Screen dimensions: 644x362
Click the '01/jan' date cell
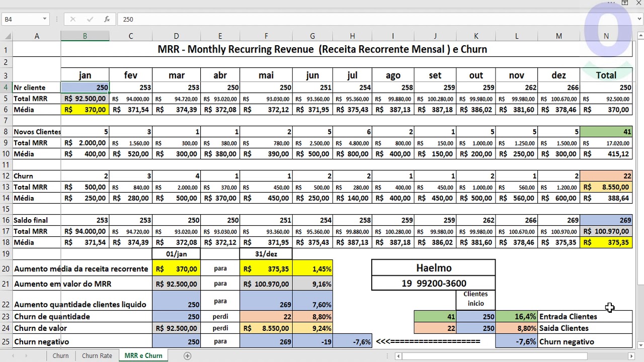click(176, 254)
